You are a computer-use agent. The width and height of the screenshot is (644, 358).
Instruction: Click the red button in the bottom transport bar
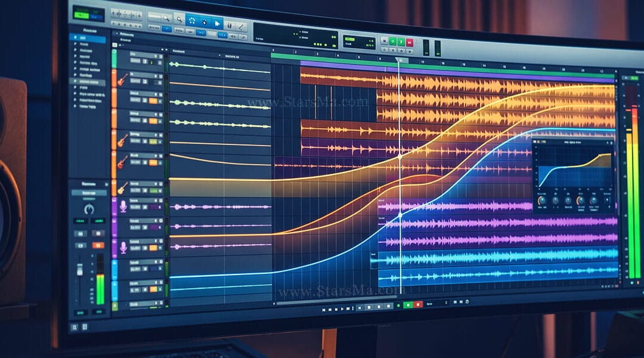[418, 304]
